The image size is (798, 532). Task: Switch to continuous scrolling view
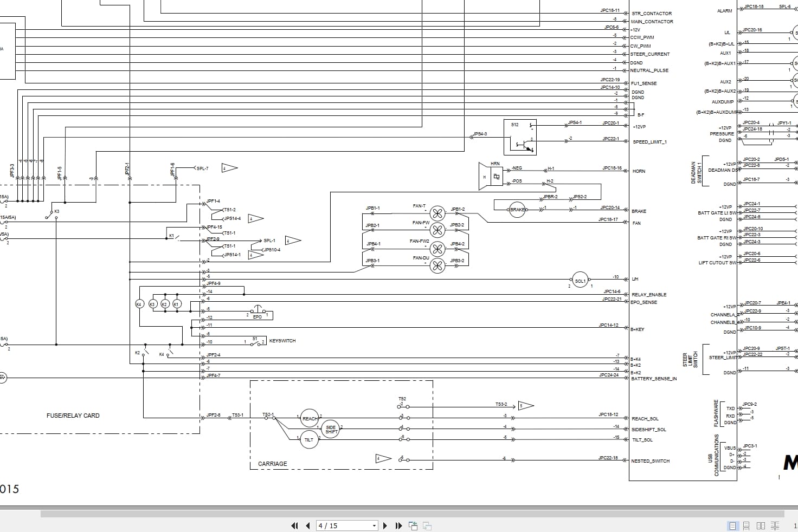click(746, 525)
